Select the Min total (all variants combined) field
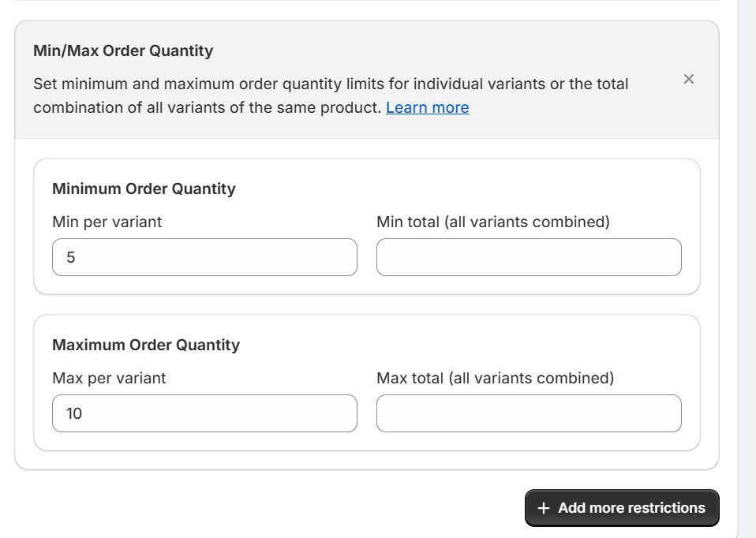756x538 pixels. [x=530, y=256]
